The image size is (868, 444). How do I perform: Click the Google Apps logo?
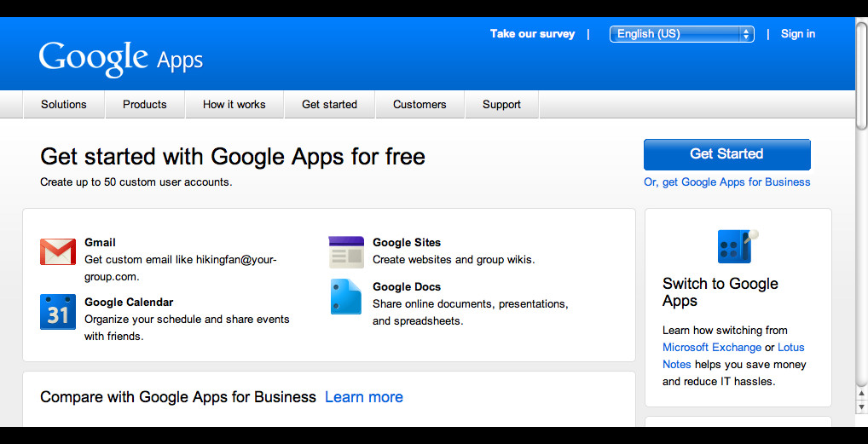[x=121, y=59]
